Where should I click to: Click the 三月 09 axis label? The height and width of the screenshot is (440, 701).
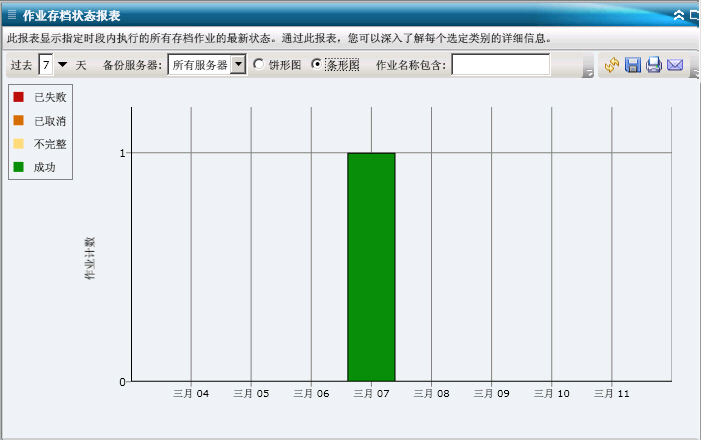point(492,393)
